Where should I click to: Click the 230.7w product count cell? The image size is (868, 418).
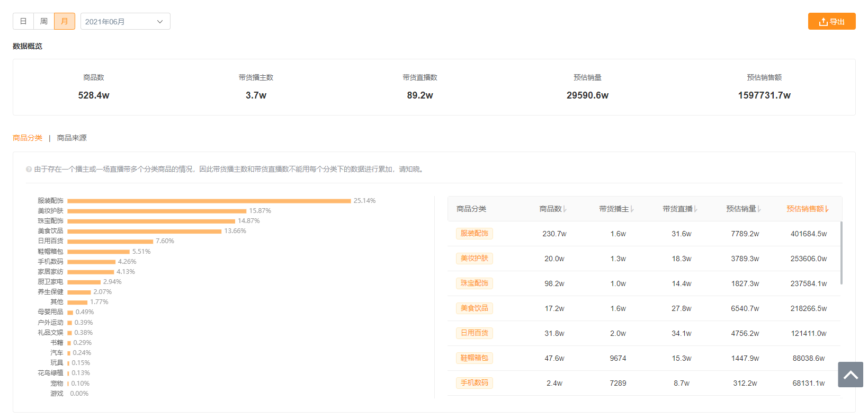click(x=554, y=234)
